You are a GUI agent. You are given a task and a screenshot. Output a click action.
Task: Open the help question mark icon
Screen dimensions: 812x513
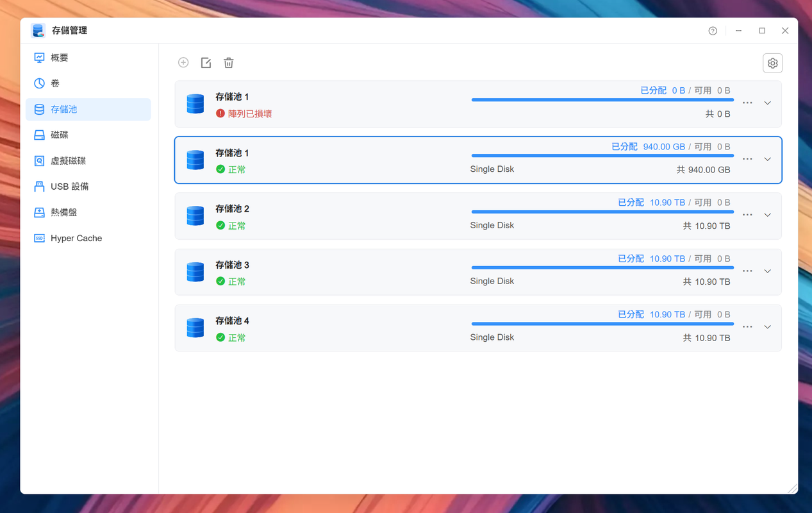713,31
